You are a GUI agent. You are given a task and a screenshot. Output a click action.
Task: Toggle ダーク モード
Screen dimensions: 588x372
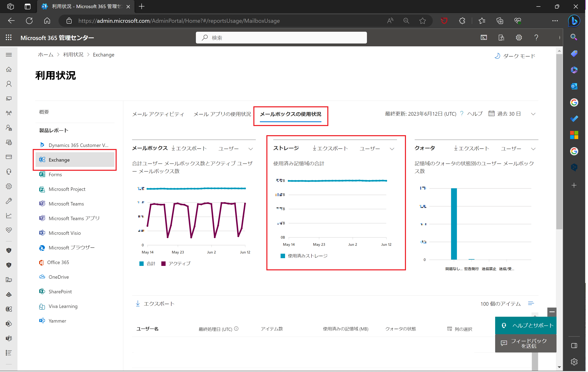click(x=515, y=56)
